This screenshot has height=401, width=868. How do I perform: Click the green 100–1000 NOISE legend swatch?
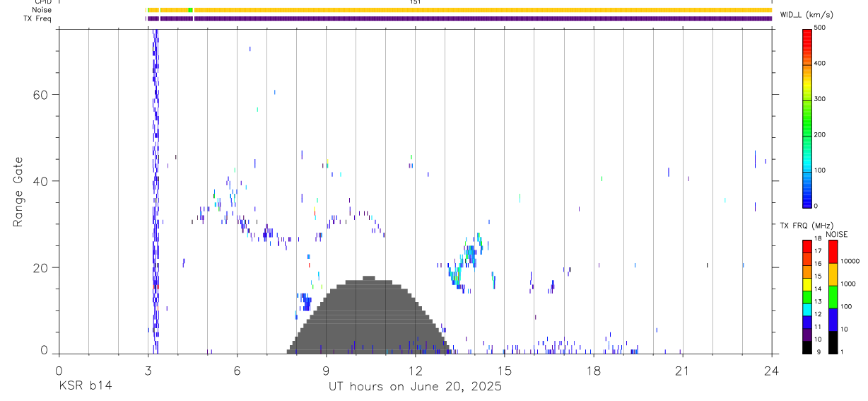832,297
